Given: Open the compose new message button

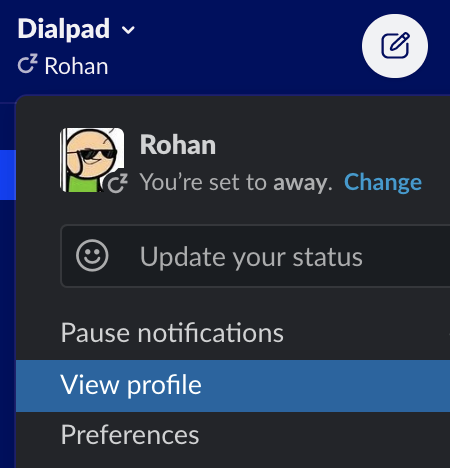Looking at the screenshot, I should 395,46.
